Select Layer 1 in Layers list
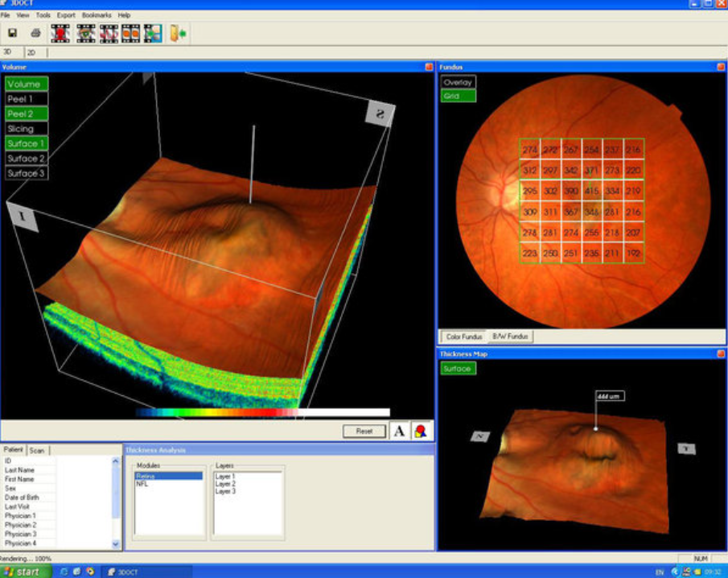The image size is (728, 578). pyautogui.click(x=225, y=477)
